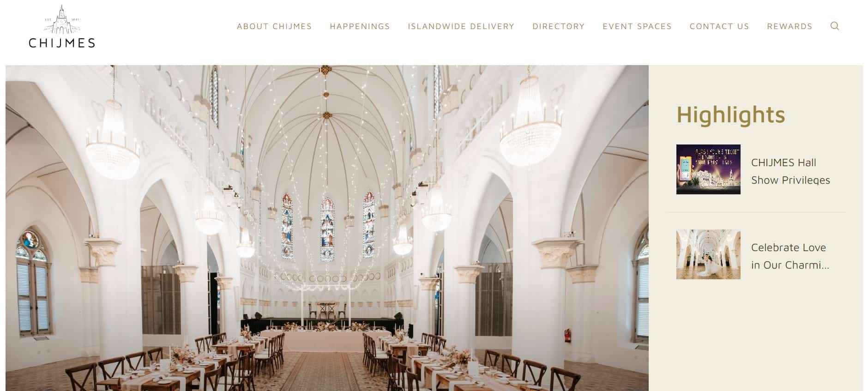Open the Celebrate Love in Our Charmi... link
The width and height of the screenshot is (868, 391).
pyautogui.click(x=790, y=256)
